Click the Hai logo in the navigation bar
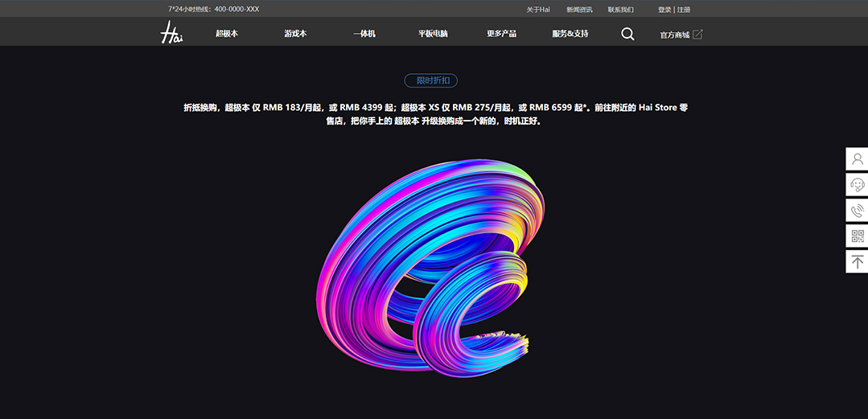 [x=171, y=33]
